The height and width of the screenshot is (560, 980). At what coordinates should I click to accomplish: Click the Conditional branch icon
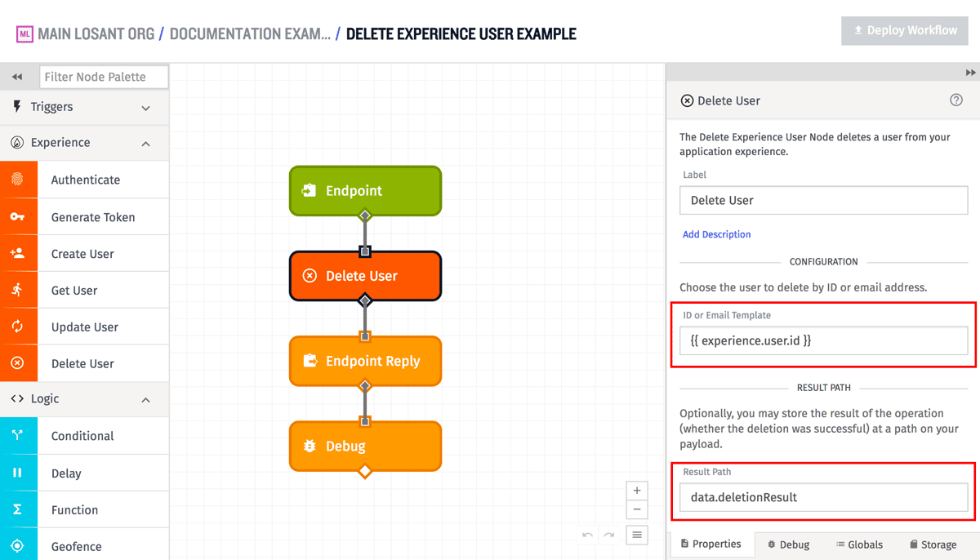click(x=18, y=436)
